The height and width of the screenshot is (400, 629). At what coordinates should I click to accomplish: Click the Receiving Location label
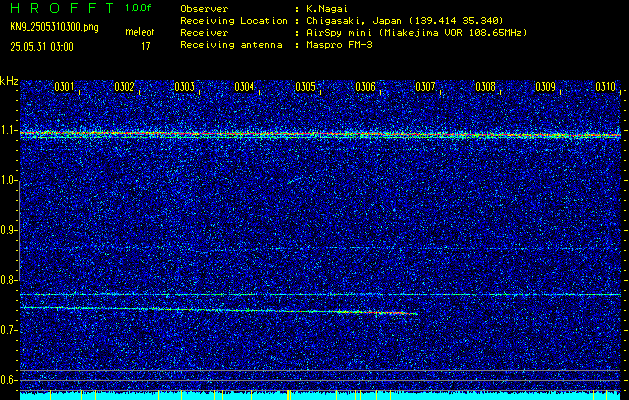234,20
